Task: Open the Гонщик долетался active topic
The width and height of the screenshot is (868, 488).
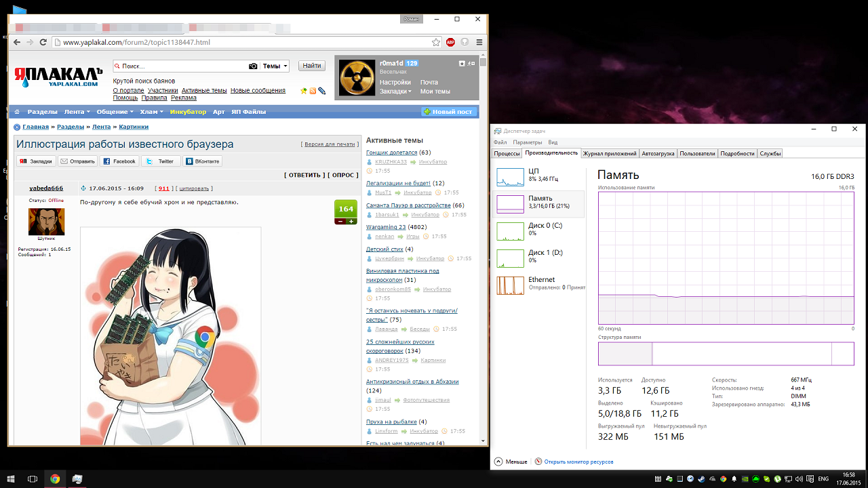Action: tap(392, 152)
